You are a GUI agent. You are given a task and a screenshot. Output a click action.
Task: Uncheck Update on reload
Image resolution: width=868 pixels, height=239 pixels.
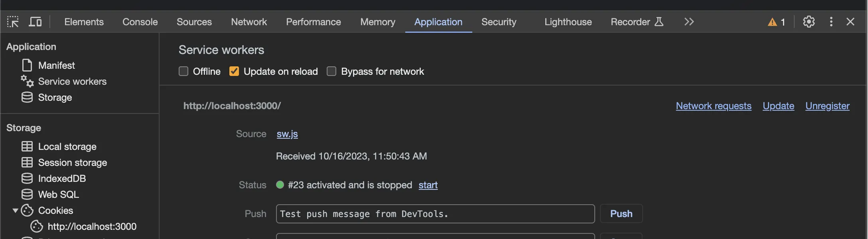(x=234, y=71)
